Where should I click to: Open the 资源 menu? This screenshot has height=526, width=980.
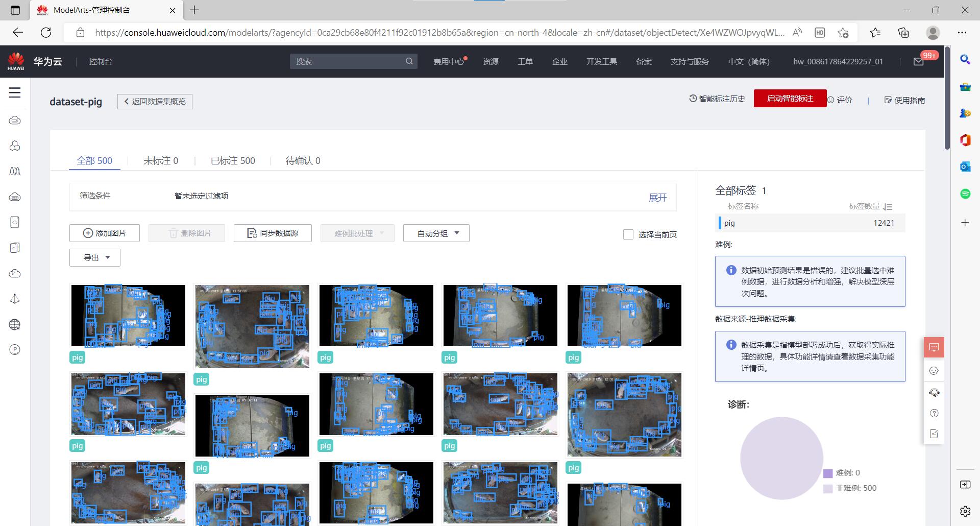tap(491, 61)
